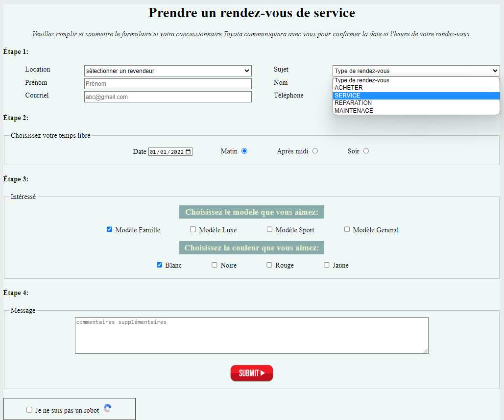
Task: Click the reCAPTCHA spinner icon
Action: [107, 408]
